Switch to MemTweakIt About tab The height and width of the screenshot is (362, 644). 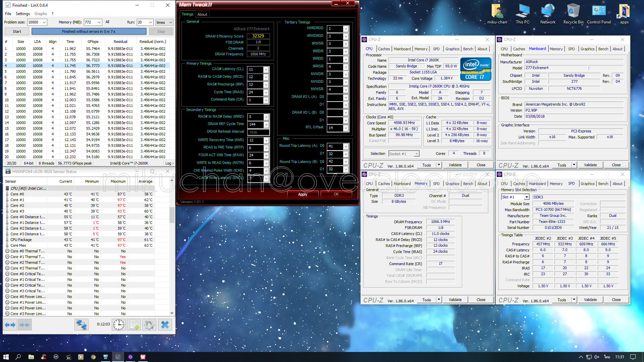tap(202, 14)
